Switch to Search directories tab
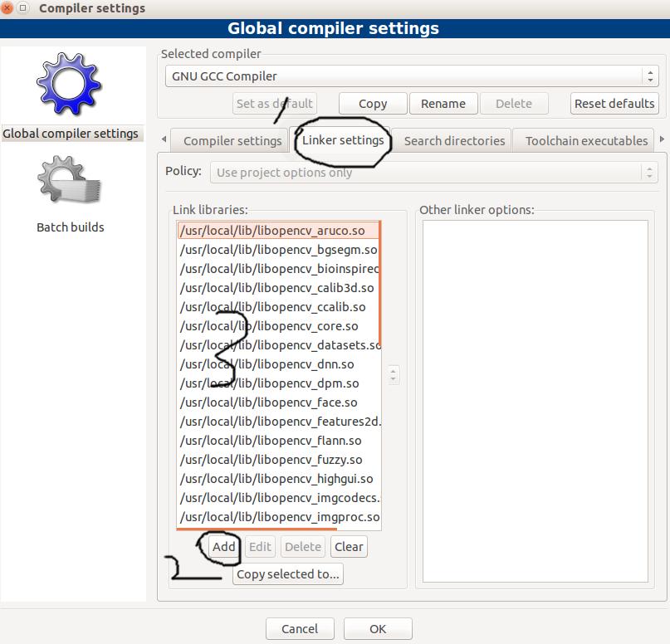This screenshot has height=644, width=670. click(454, 141)
